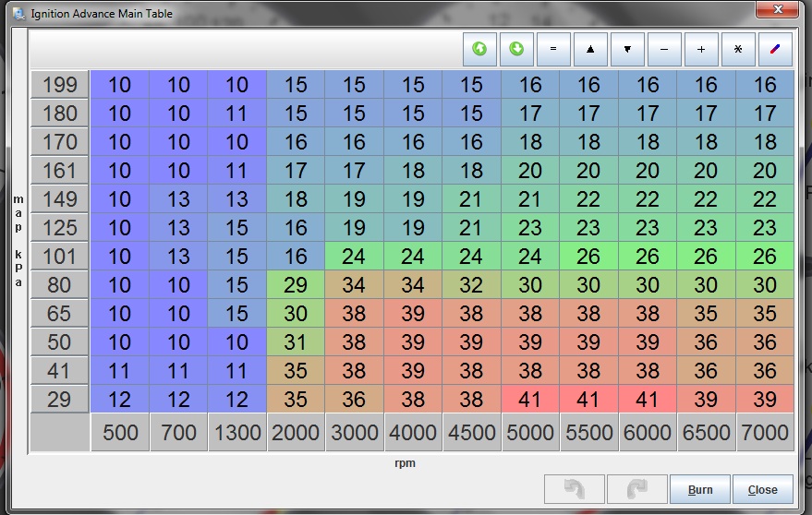Select cell 16 at 199 kPa, 7000 rpm

(765, 85)
